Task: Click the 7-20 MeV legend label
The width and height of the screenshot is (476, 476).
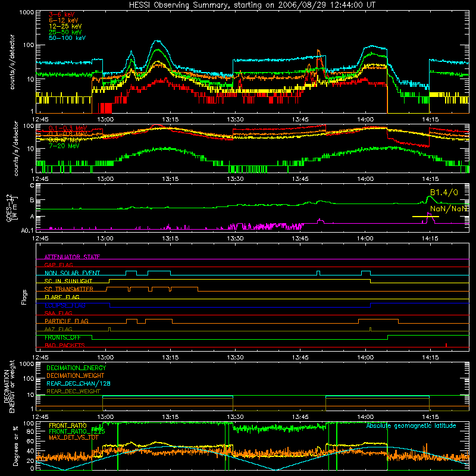Action: tap(64, 146)
